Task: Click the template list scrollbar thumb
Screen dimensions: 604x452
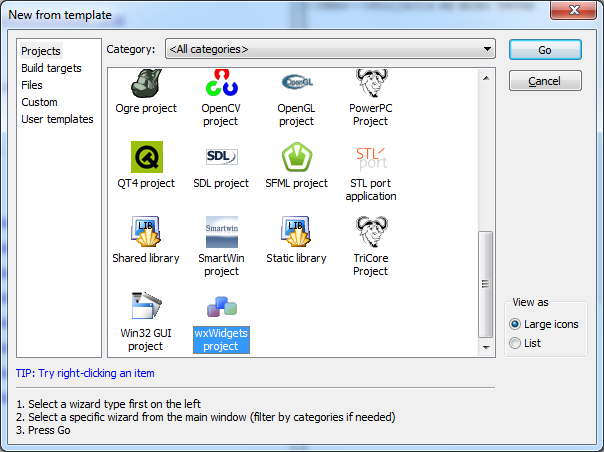Action: (x=485, y=284)
